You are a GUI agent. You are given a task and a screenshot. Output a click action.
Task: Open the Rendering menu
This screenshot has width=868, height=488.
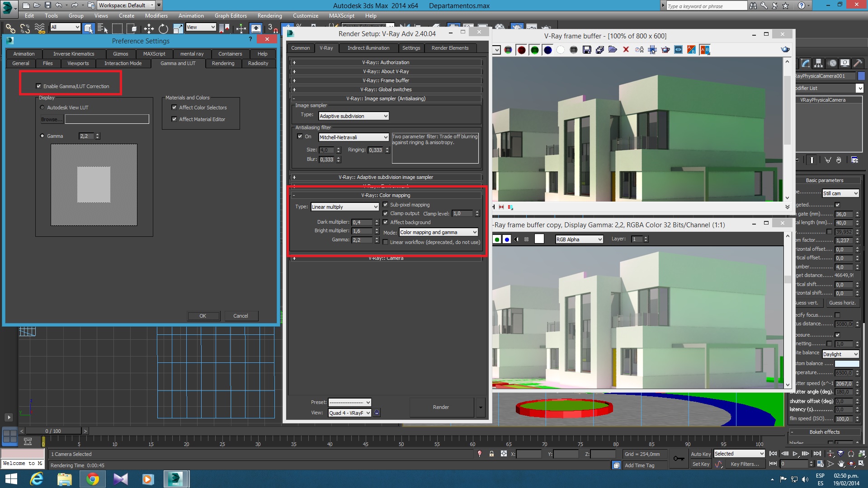pyautogui.click(x=269, y=16)
